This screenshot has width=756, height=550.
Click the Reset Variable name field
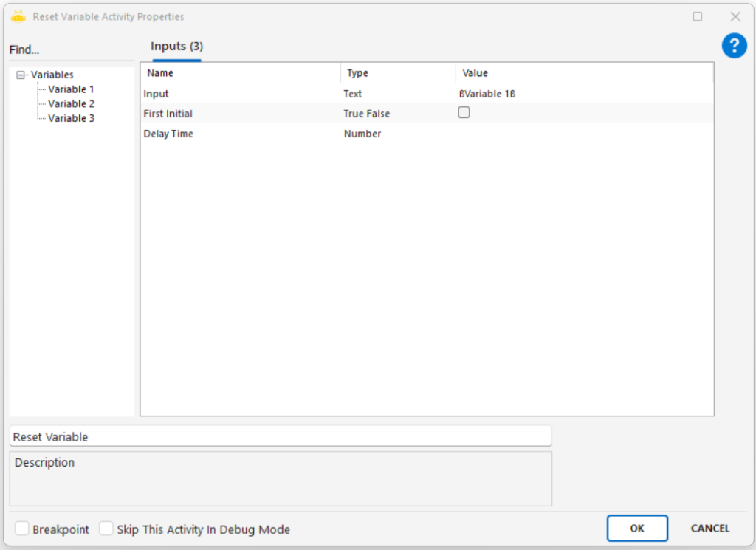[x=280, y=436]
